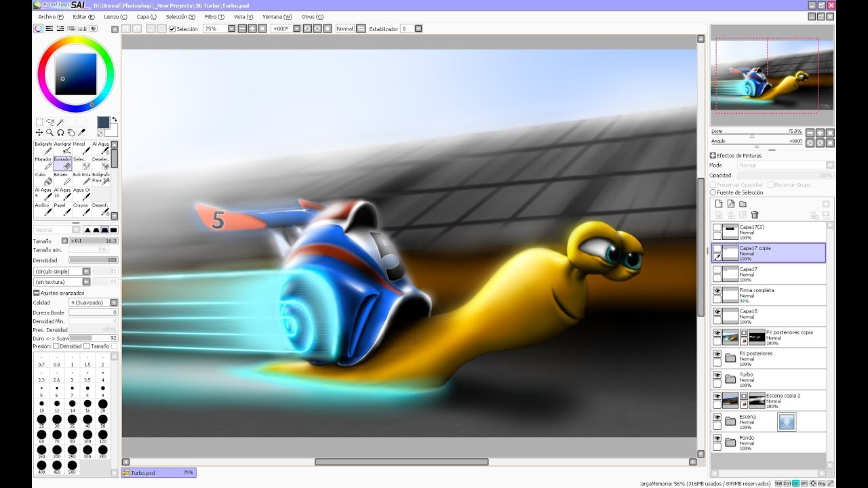The height and width of the screenshot is (488, 868).
Task: Choose the Cubo bucket fill tool
Action: [x=43, y=178]
